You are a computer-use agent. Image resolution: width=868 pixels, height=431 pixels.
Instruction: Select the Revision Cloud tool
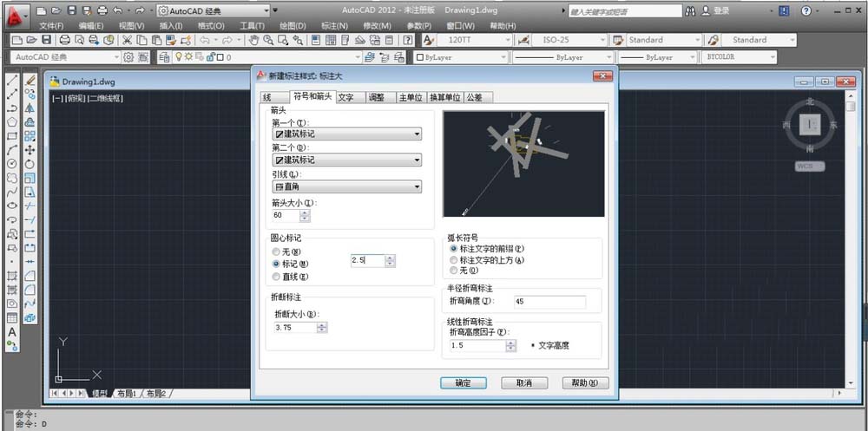(11, 178)
